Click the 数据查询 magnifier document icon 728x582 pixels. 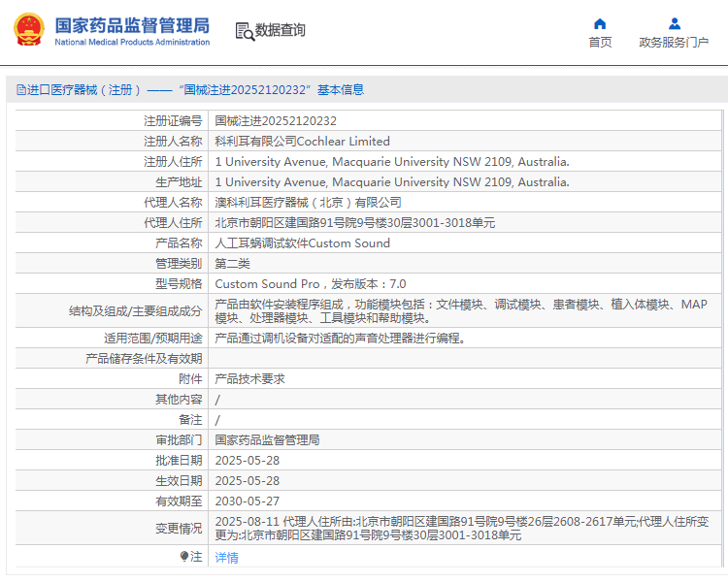pos(244,31)
